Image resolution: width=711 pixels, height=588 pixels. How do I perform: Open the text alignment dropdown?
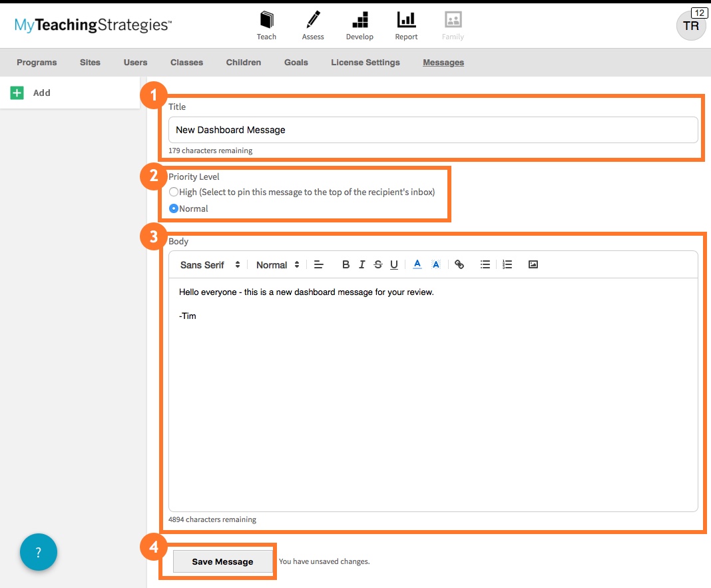[319, 264]
